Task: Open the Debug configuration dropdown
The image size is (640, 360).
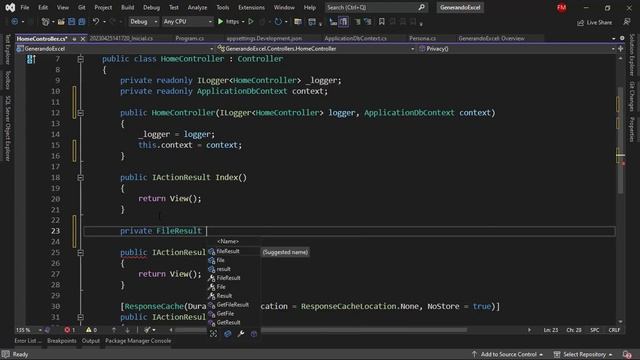Action: click(143, 22)
